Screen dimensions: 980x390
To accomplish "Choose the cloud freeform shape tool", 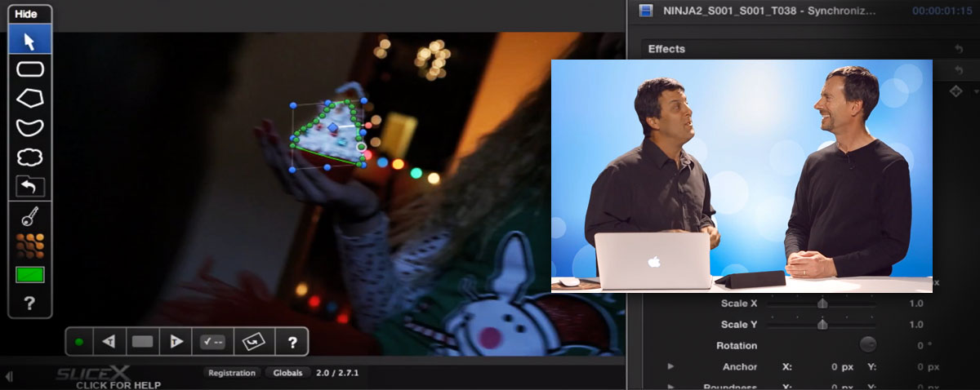I will tap(30, 157).
